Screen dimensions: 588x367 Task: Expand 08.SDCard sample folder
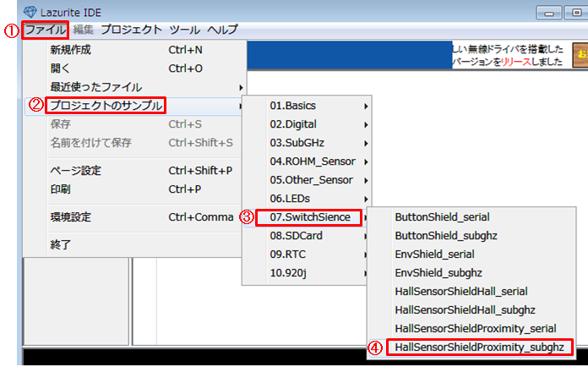[x=307, y=236]
